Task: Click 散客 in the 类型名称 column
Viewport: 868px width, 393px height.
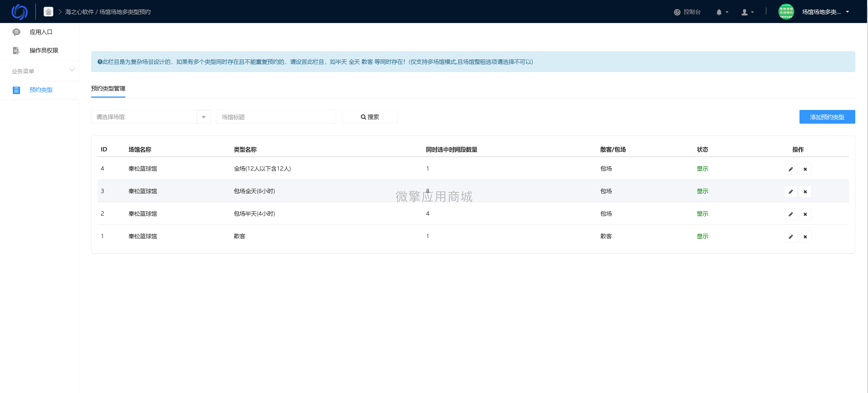Action: [x=239, y=237]
